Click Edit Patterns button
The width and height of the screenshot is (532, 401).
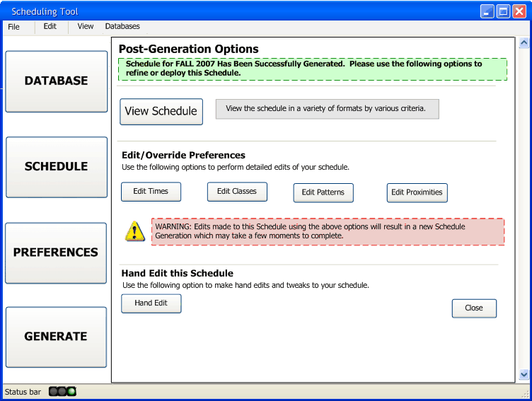323,192
